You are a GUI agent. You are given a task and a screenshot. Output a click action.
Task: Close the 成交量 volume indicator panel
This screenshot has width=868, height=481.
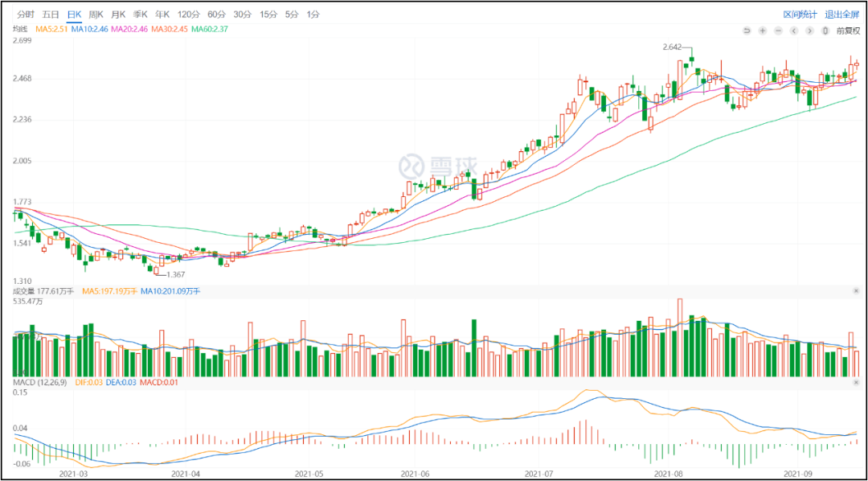click(x=858, y=291)
